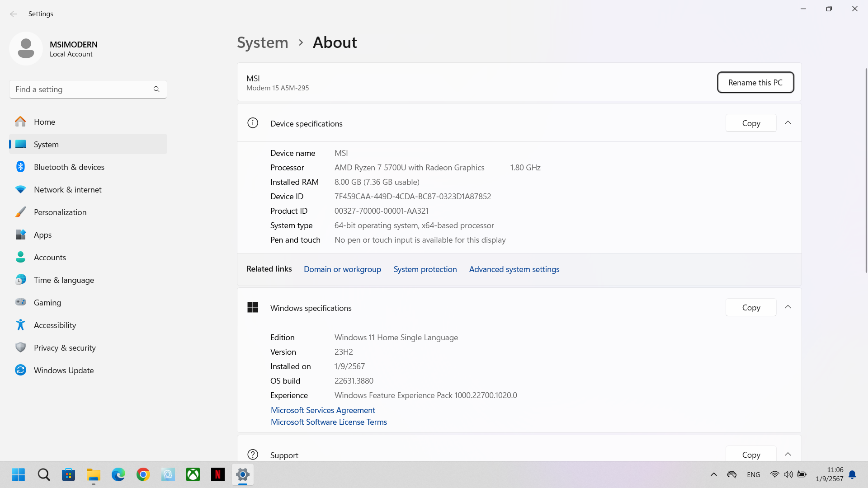Screen dimensions: 868x488
Task: Click Rename this PC button
Action: (x=755, y=83)
